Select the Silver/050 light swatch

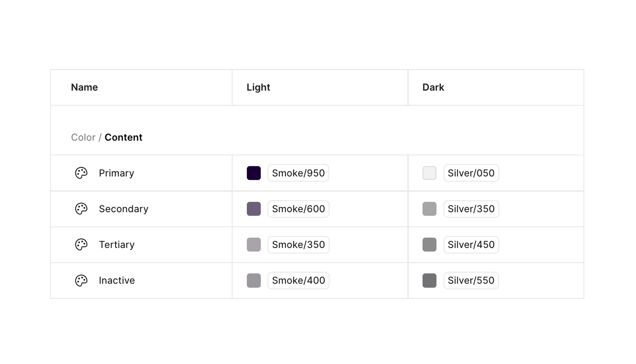(x=429, y=173)
